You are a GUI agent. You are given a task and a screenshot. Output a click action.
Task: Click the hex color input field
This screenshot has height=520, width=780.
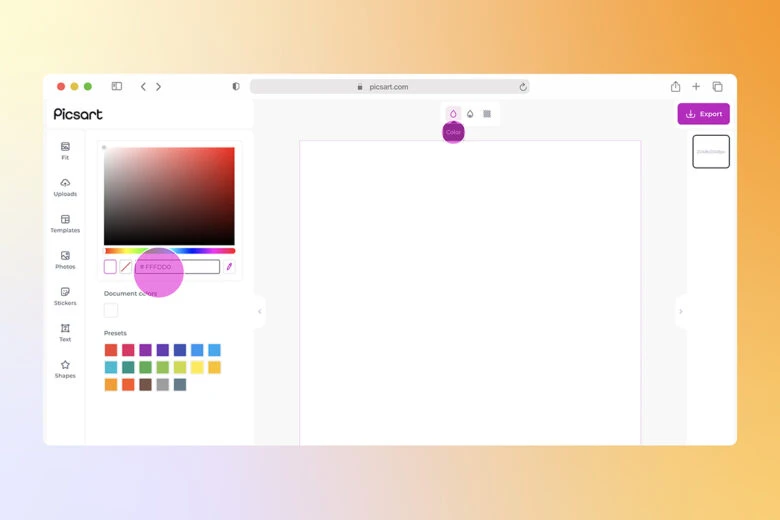178,267
